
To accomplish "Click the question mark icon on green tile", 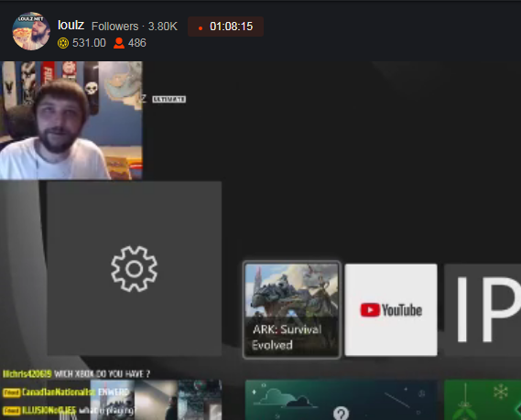I will coord(341,414).
